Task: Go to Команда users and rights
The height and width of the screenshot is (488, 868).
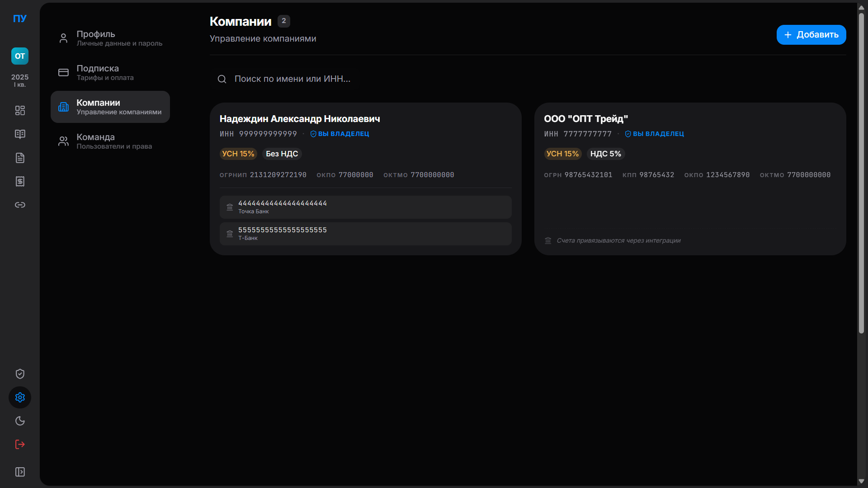Action: click(x=110, y=141)
